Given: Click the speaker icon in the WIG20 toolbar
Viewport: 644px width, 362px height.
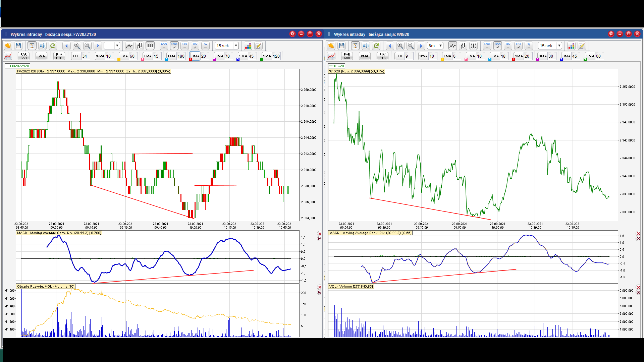Looking at the screenshot, I should (x=366, y=46).
